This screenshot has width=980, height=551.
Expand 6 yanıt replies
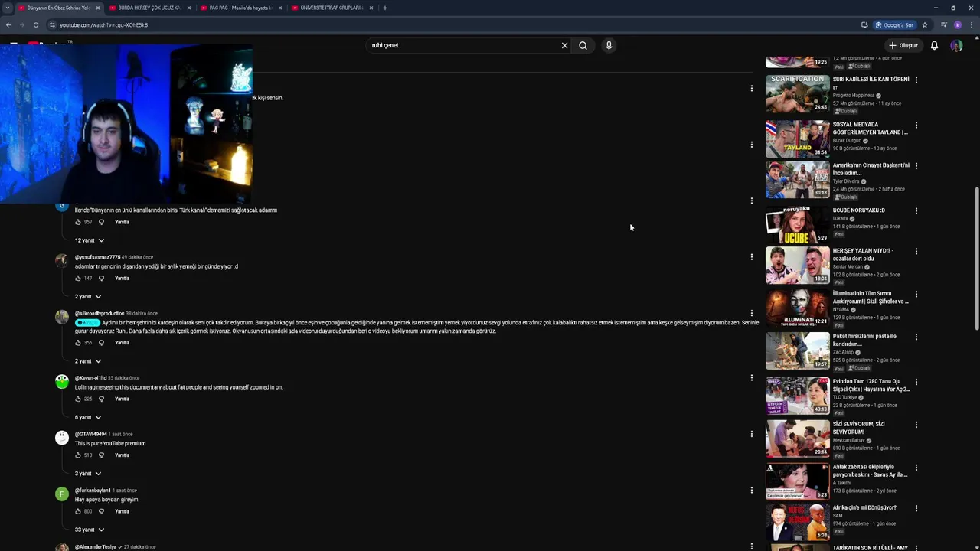click(x=87, y=417)
